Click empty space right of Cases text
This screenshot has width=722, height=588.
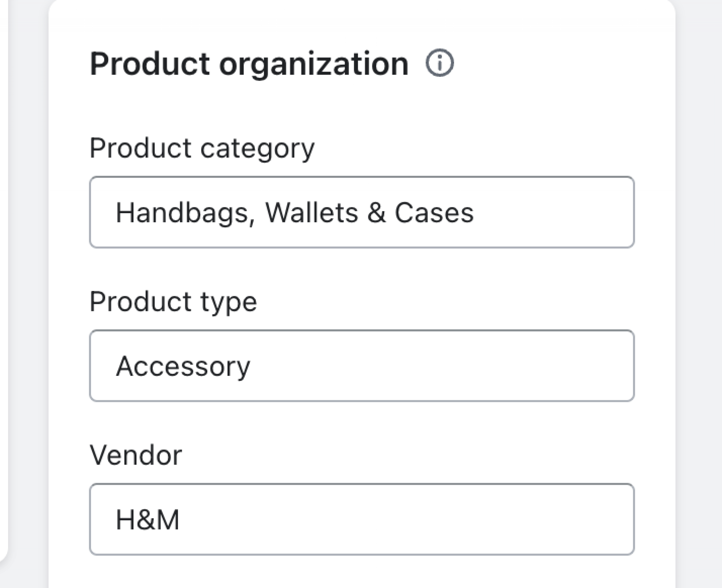pyautogui.click(x=553, y=212)
